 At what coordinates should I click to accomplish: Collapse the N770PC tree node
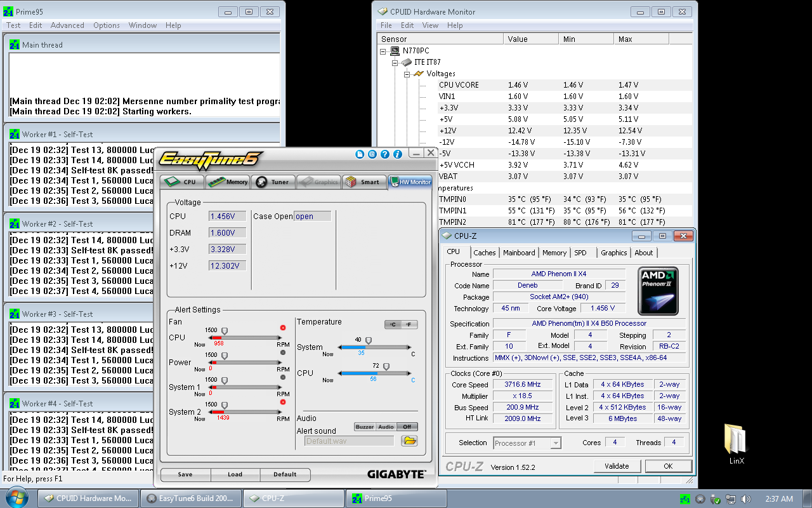click(x=383, y=51)
